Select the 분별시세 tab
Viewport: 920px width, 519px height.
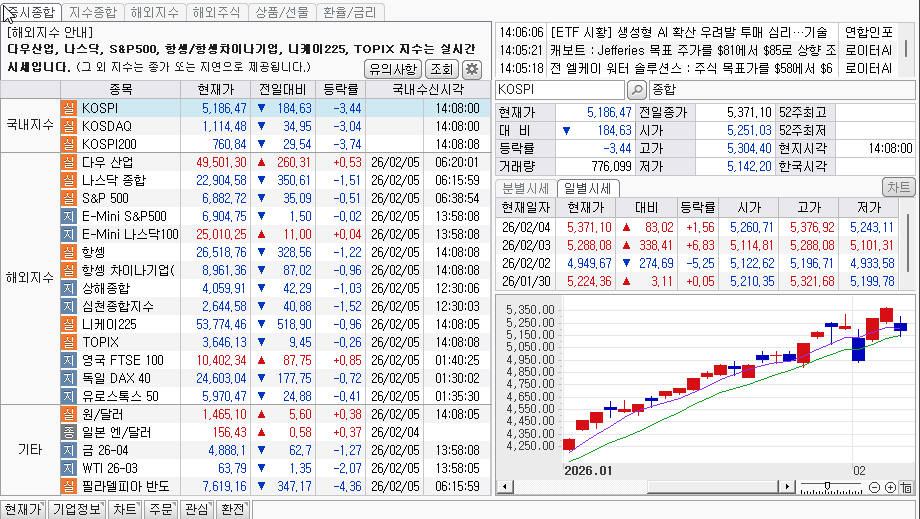[x=525, y=188]
